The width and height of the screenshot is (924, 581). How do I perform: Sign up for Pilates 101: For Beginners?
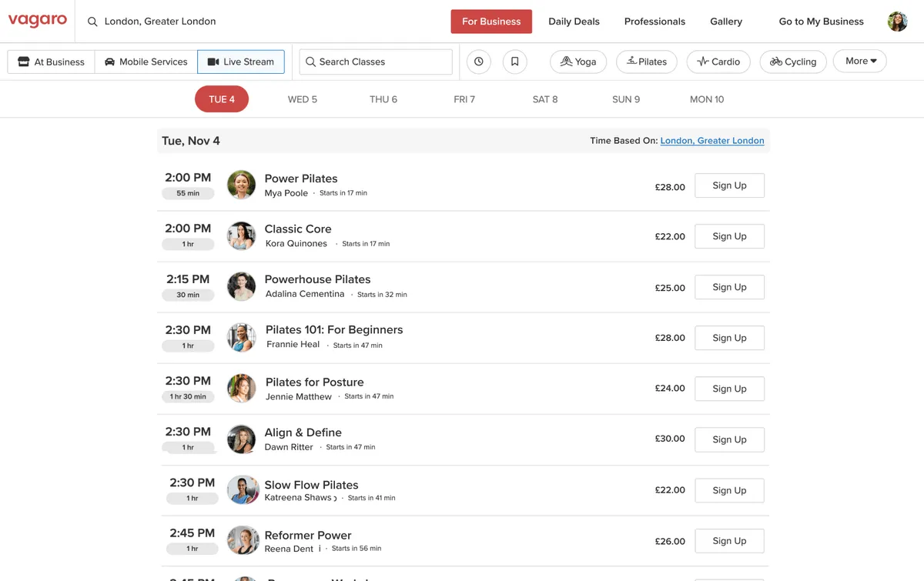[x=729, y=338]
